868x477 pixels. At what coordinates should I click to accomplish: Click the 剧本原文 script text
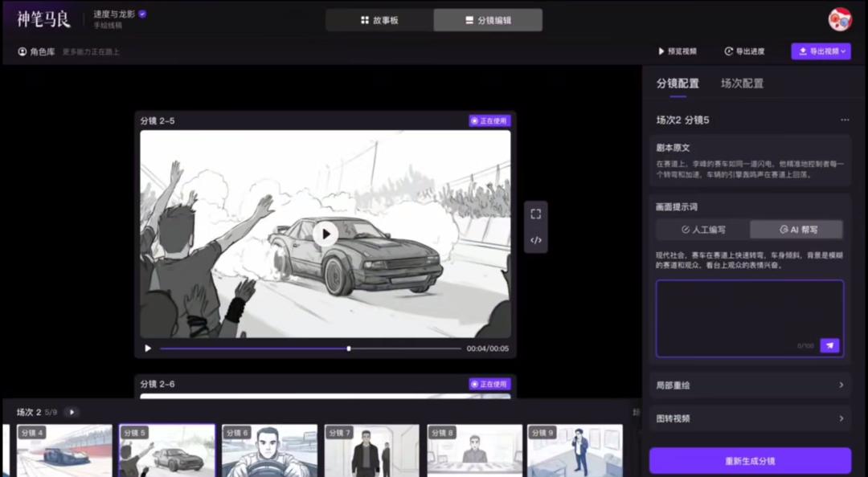point(750,169)
